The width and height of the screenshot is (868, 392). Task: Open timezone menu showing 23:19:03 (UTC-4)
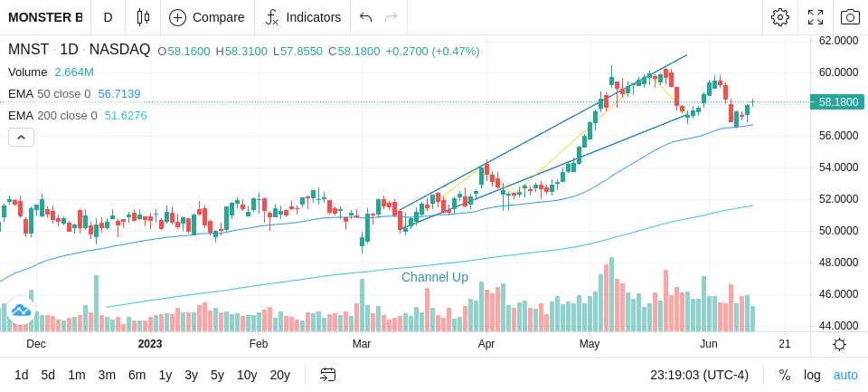point(699,376)
